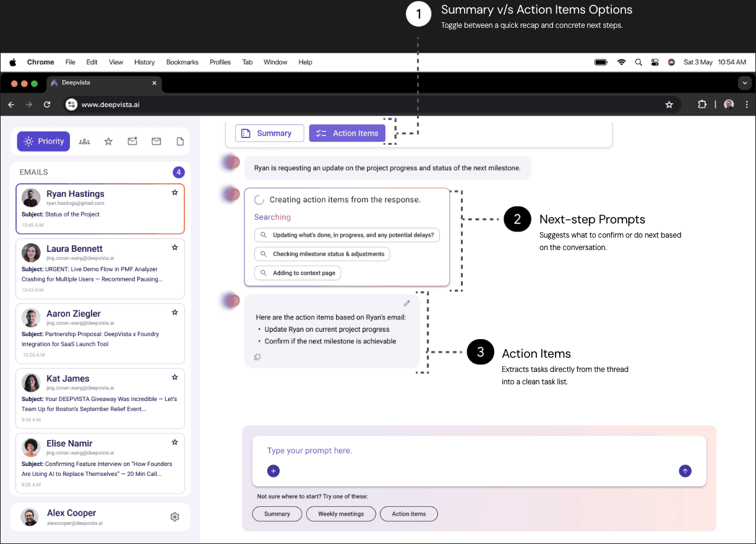The width and height of the screenshot is (756, 544).
Task: Select 'Checking milestone status & adjustments' suggestion
Action: 322,254
